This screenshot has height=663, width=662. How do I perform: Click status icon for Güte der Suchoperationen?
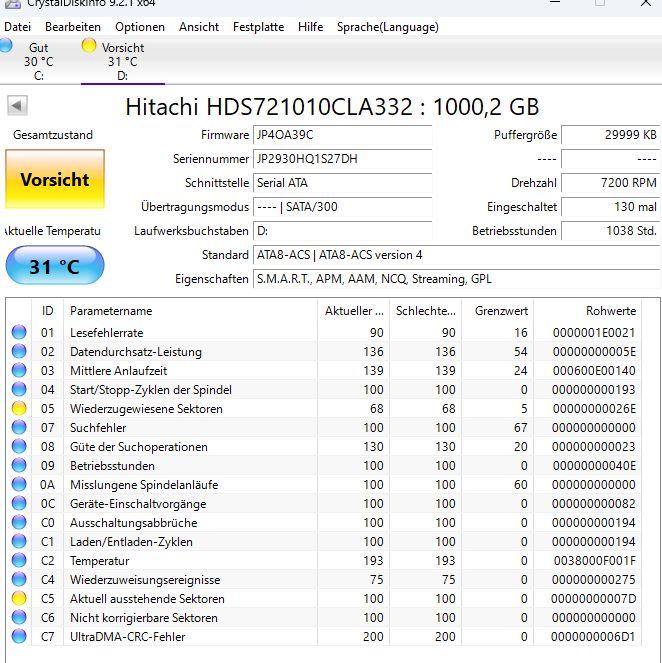pyautogui.click(x=19, y=447)
